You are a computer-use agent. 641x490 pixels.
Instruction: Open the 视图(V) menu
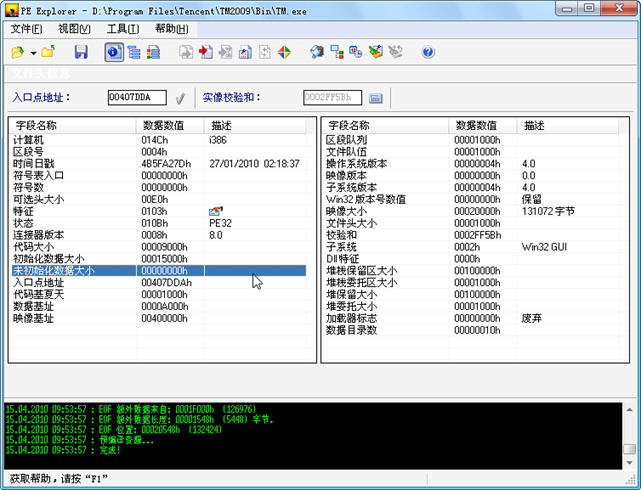pos(76,29)
